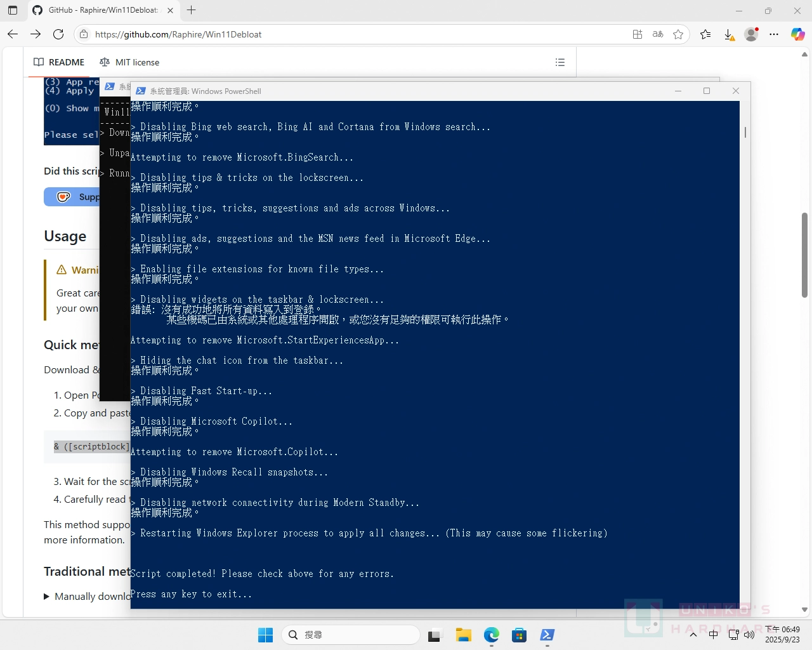
Task: Open a new browser tab
Action: click(x=192, y=10)
